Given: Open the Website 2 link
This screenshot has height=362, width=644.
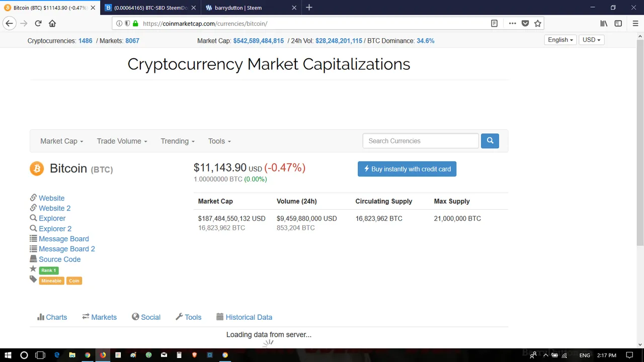Looking at the screenshot, I should pos(54,208).
